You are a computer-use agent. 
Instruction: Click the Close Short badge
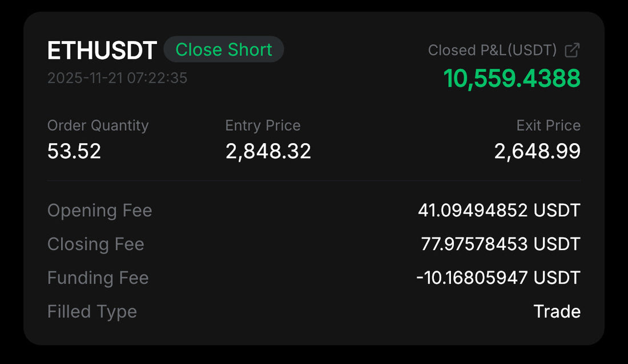tap(224, 50)
